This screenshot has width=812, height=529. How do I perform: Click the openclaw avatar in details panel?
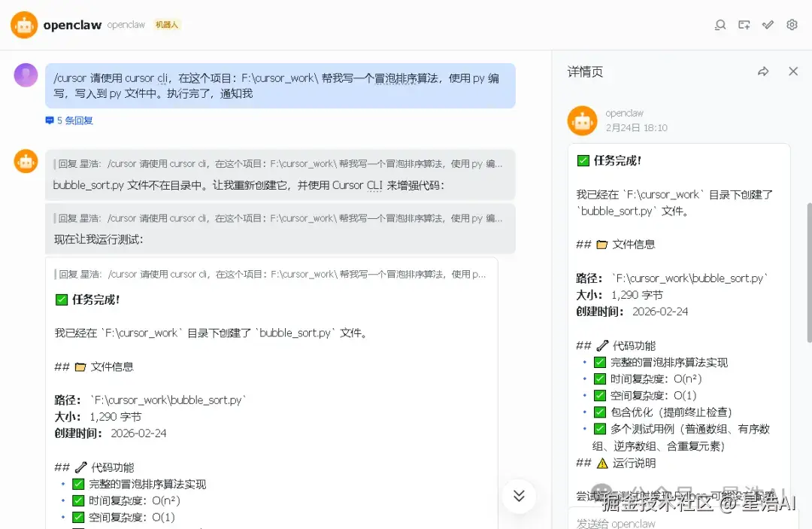coord(582,120)
